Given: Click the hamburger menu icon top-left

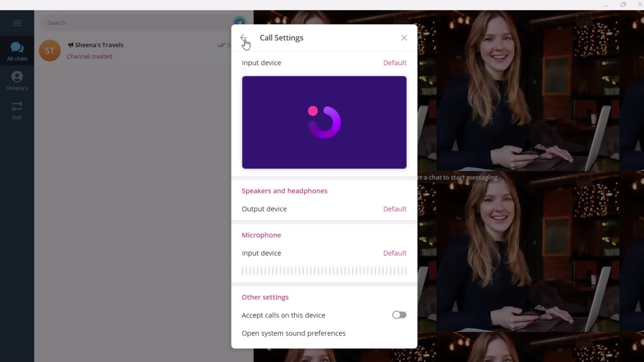Looking at the screenshot, I should [17, 22].
